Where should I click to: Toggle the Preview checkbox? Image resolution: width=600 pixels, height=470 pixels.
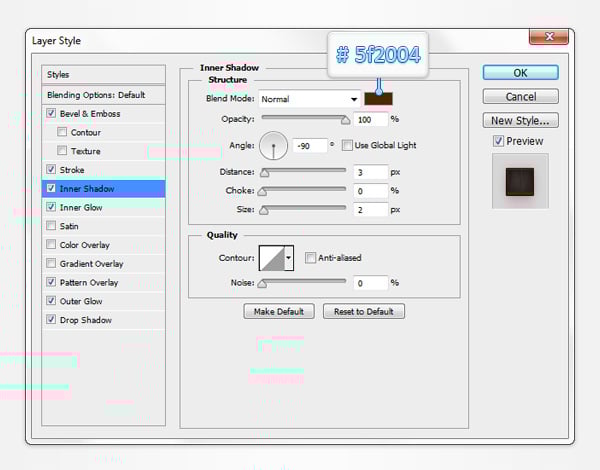500,142
